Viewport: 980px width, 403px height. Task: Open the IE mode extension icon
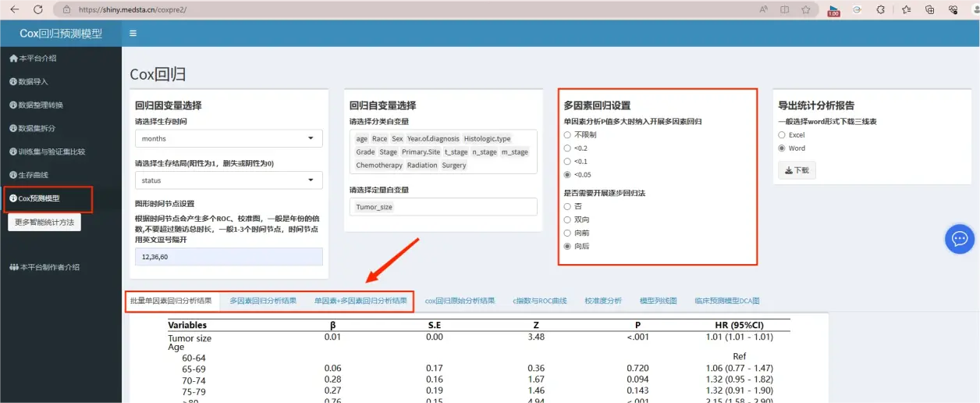(857, 9)
